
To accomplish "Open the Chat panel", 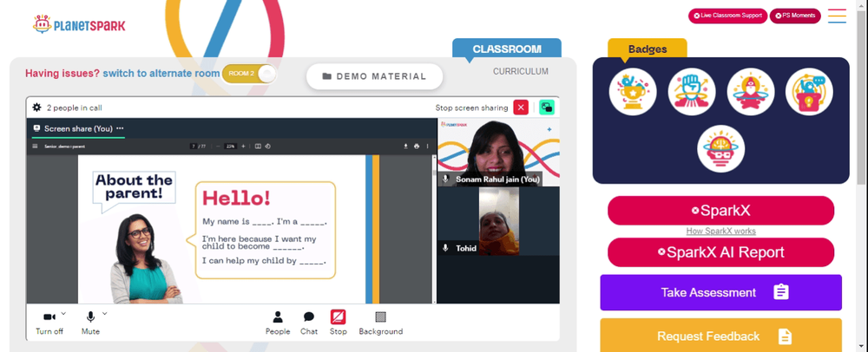I will [x=309, y=323].
